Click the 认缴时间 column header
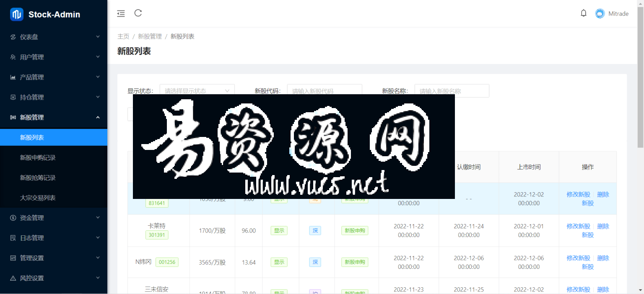Screen dimensions: 644x294 (469, 167)
